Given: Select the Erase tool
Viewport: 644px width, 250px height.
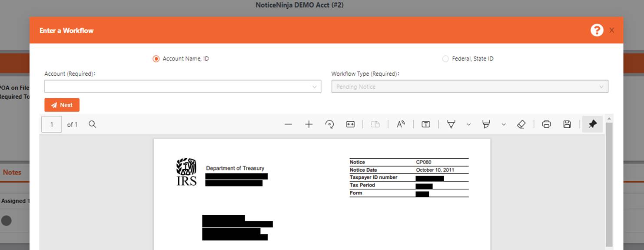Looking at the screenshot, I should (521, 124).
